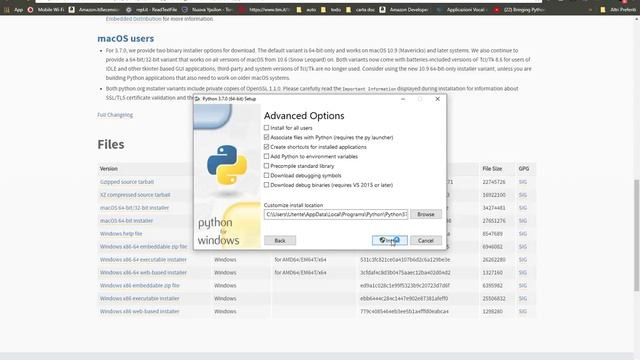
Task: Open the 'carte doc' bookmarks folder
Action: (x=360, y=9)
